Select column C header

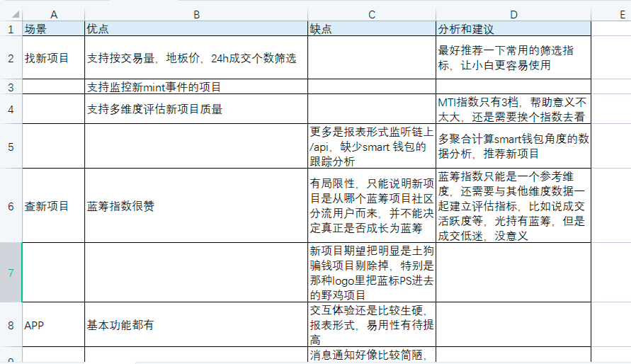(x=371, y=13)
